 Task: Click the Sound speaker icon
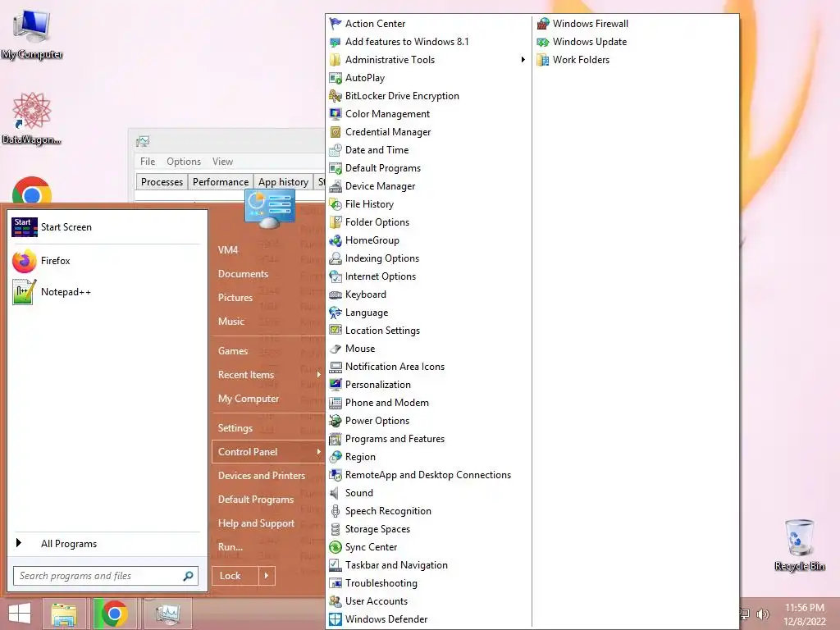point(336,493)
